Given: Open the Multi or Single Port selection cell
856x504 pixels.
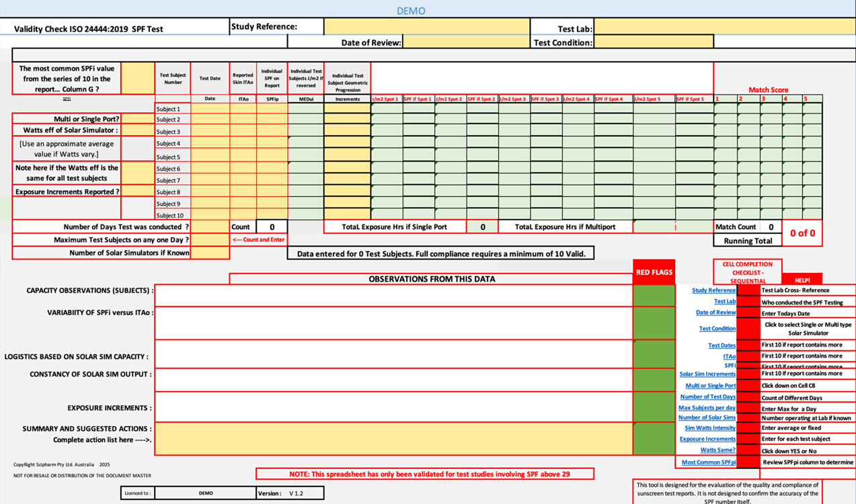Looking at the screenshot, I should coord(138,118).
